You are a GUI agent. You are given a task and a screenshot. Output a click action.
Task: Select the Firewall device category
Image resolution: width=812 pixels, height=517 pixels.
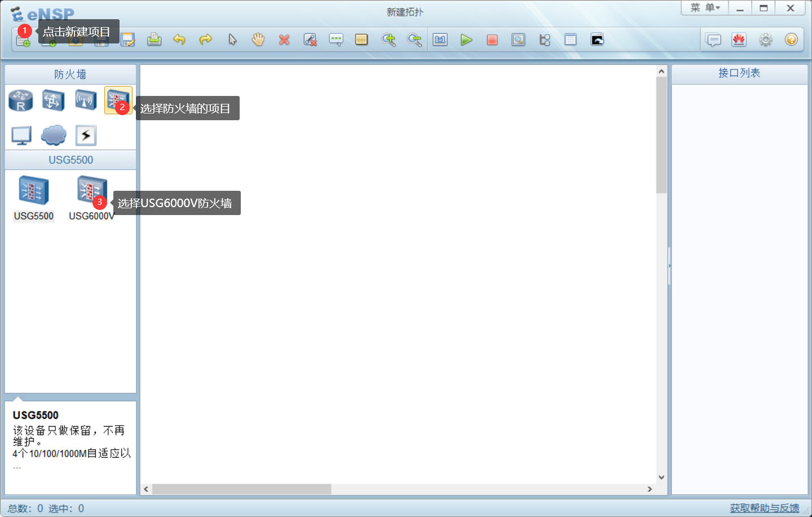click(x=118, y=100)
